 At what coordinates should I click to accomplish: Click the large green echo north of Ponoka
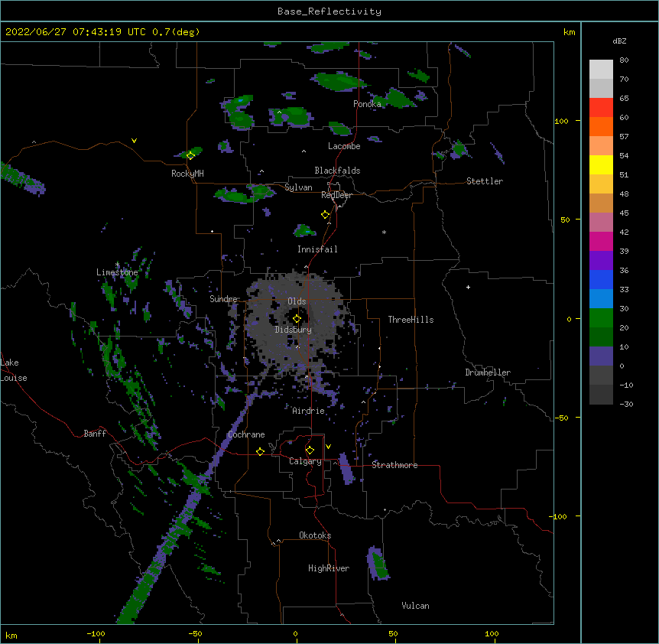point(339,82)
